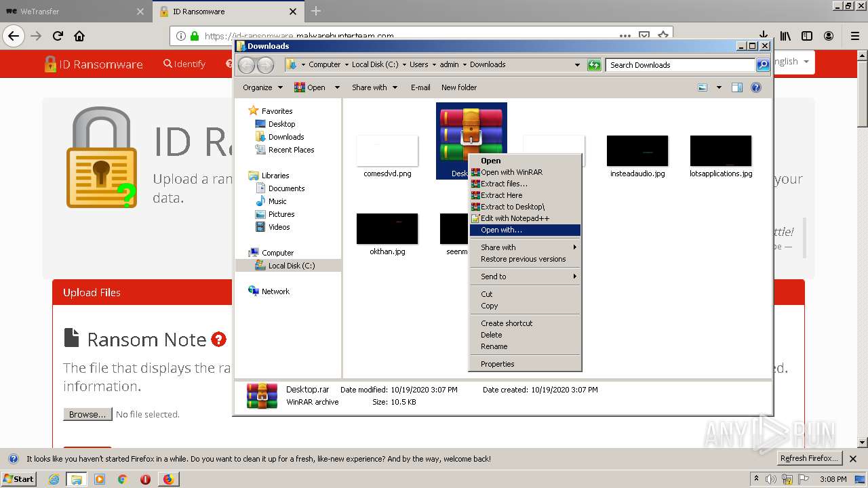The height and width of the screenshot is (488, 868).
Task: Open Network in the navigation pane
Action: click(275, 291)
